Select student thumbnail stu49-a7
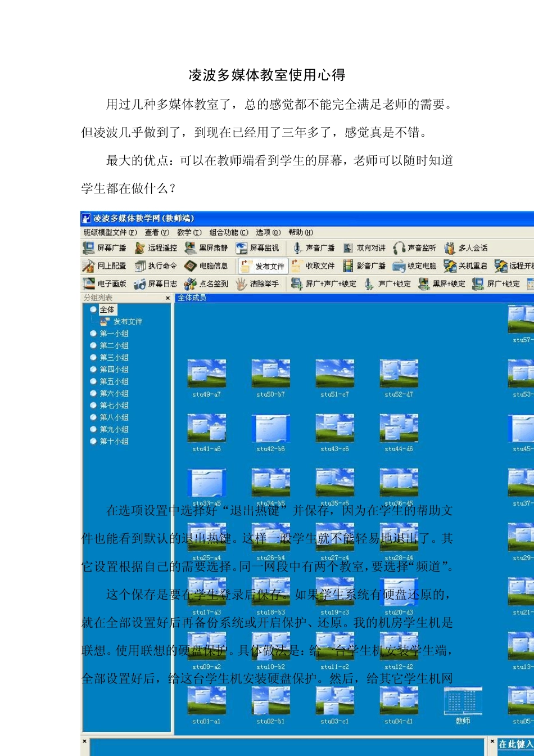The image size is (534, 756). [x=207, y=378]
